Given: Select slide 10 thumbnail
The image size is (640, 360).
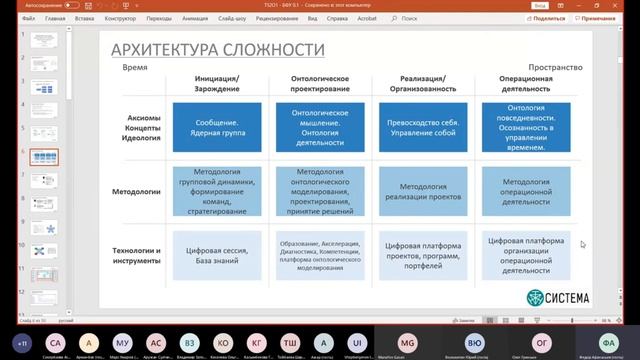Looking at the screenshot, I should click(x=44, y=251).
